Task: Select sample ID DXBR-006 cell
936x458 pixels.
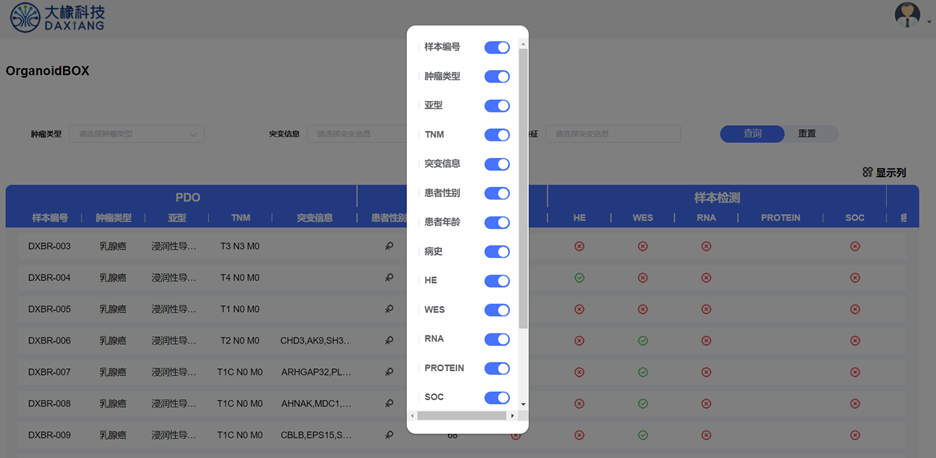Action: tap(50, 340)
